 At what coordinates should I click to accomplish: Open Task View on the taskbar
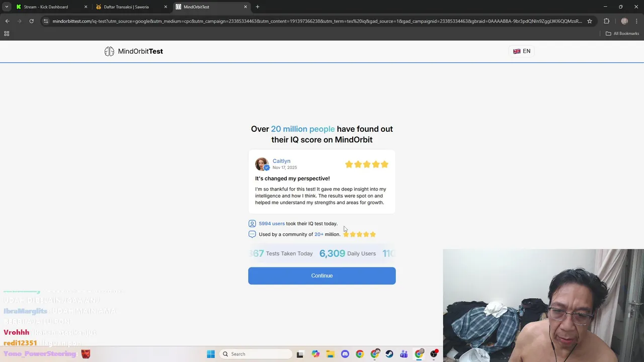[x=300, y=354]
